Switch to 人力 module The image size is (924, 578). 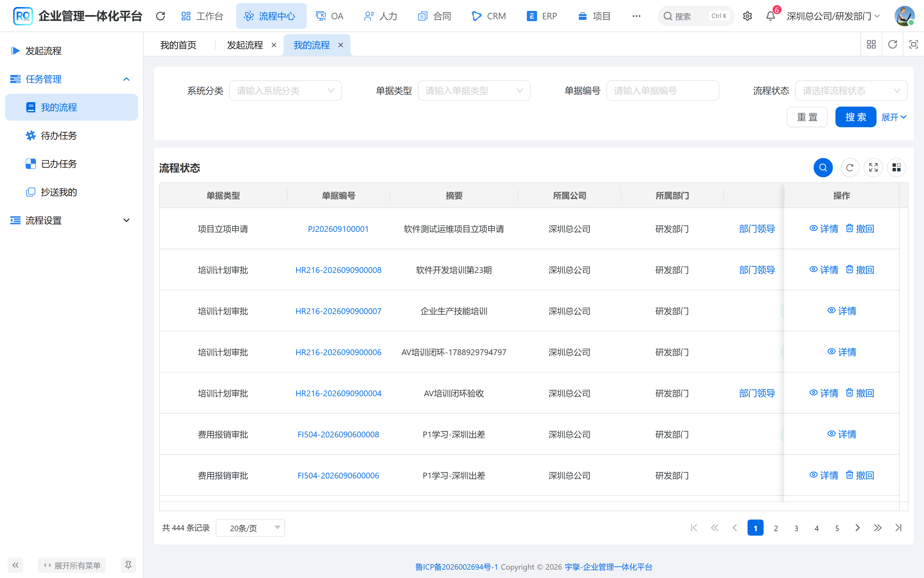pos(381,16)
